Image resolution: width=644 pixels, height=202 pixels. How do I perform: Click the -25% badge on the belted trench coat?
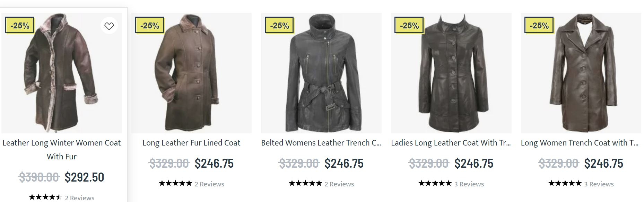(279, 25)
